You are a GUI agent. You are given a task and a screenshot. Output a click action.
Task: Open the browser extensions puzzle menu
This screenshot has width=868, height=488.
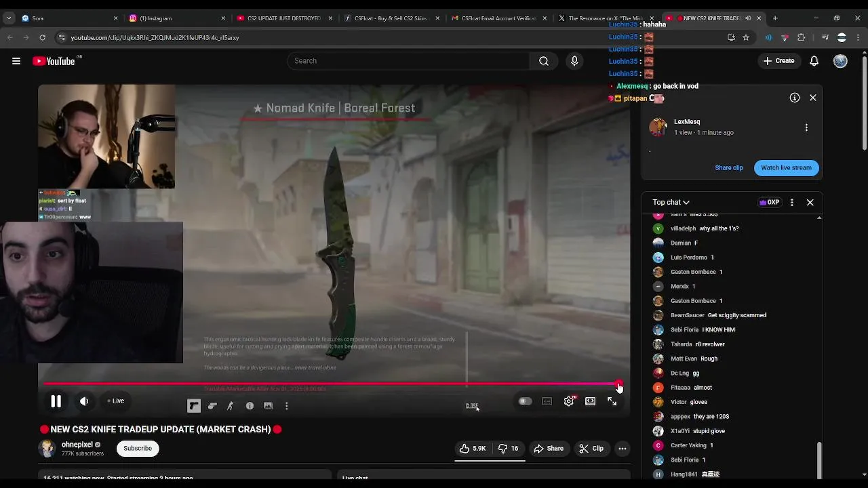point(801,37)
